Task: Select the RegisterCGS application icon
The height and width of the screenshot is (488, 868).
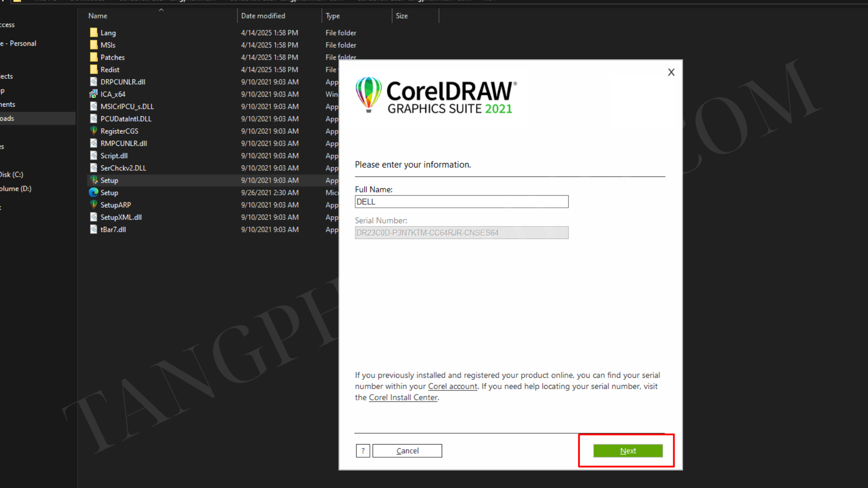Action: pyautogui.click(x=94, y=131)
